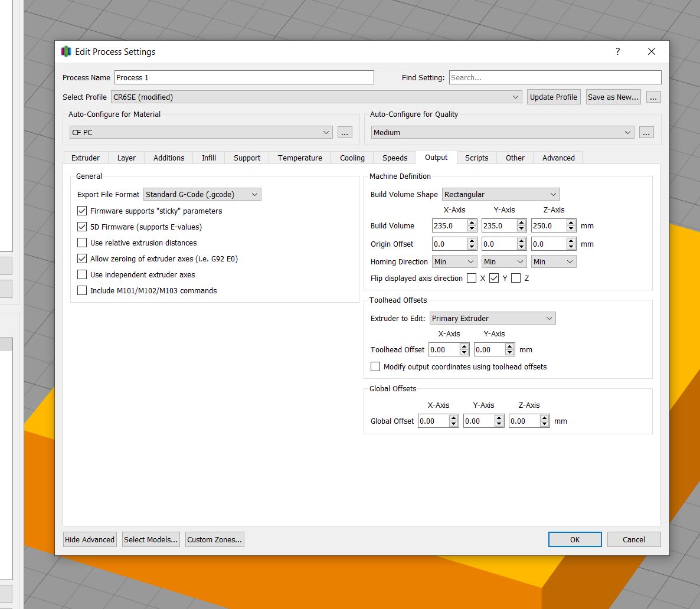Open Export File Format dropdown
Screen dimensions: 700x609
click(x=202, y=194)
